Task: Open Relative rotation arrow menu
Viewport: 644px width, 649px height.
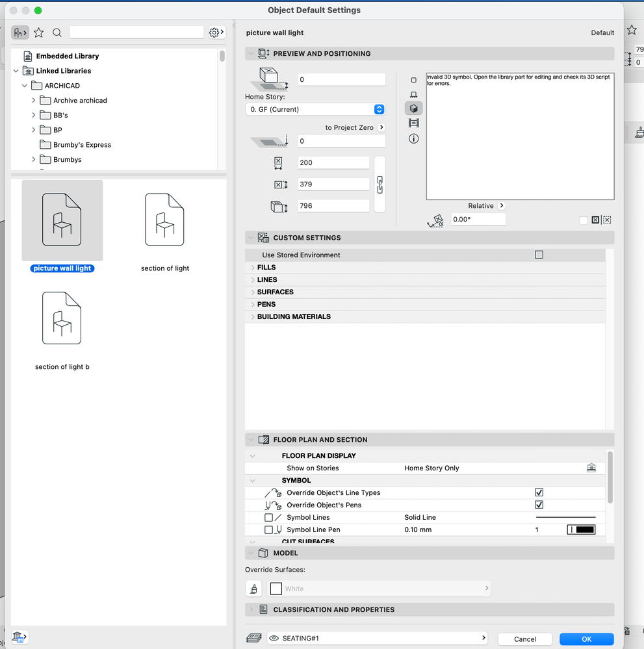Action: click(501, 206)
